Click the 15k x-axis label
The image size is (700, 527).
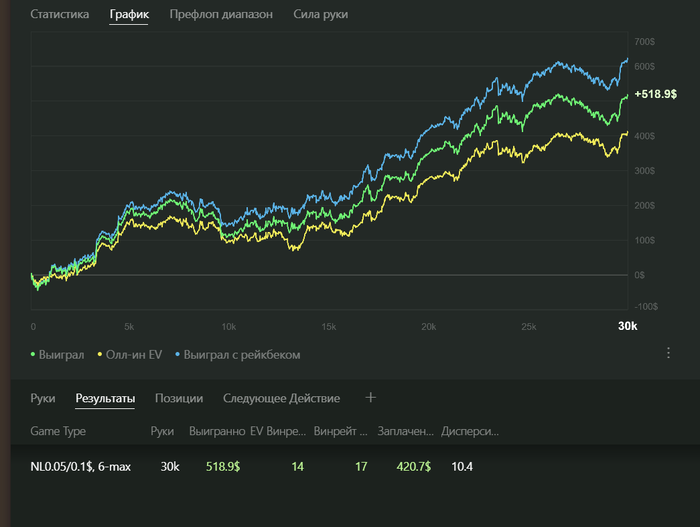point(329,327)
